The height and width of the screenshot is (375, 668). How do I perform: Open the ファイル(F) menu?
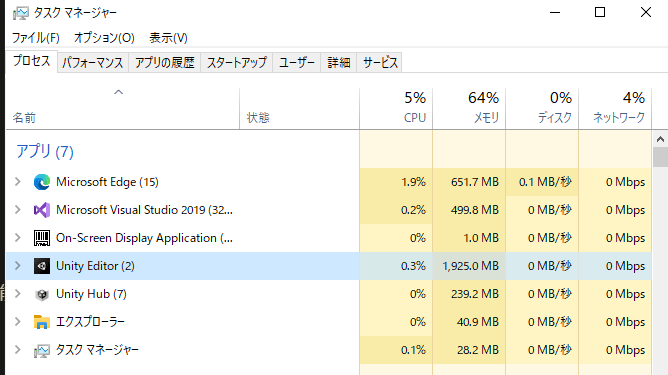35,38
